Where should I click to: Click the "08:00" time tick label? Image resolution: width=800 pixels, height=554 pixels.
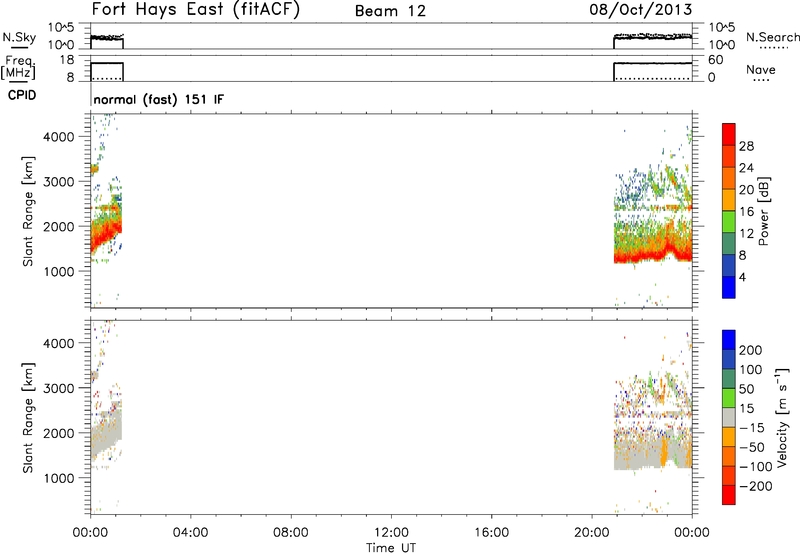pos(290,533)
